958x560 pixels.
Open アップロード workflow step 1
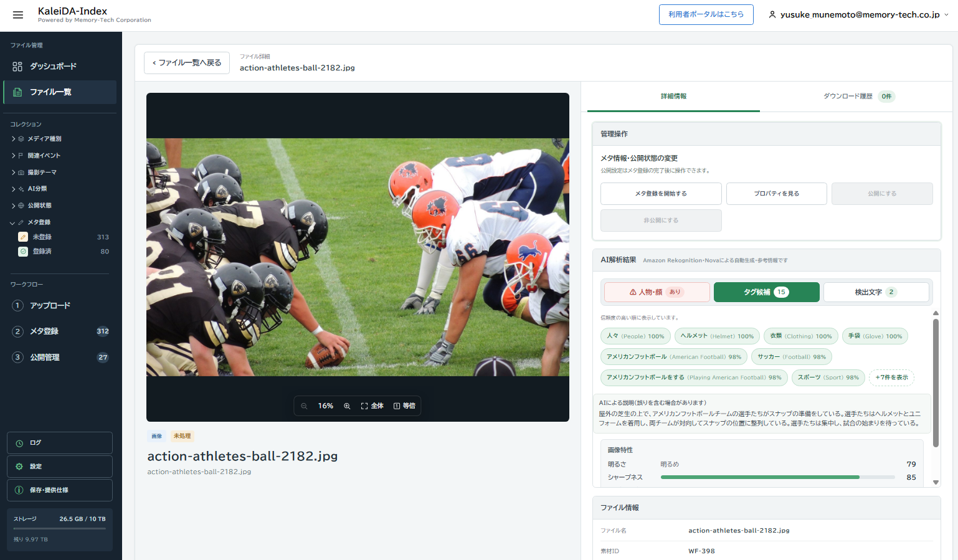pos(60,306)
